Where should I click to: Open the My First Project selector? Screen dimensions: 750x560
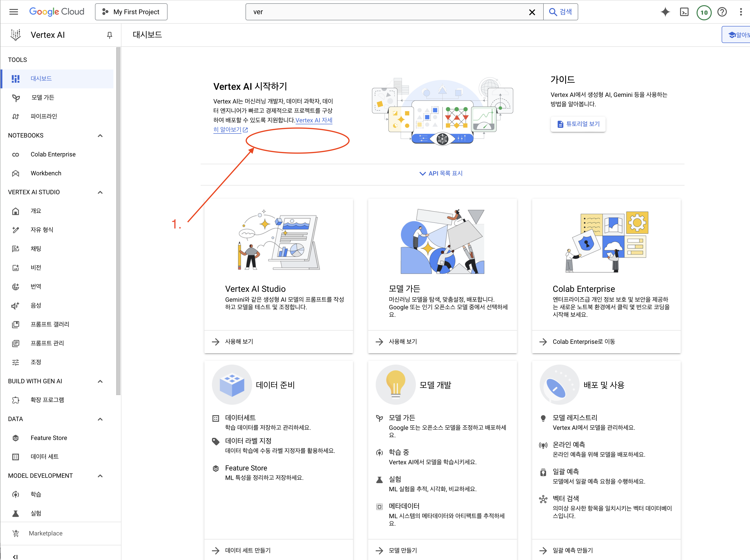131,12
